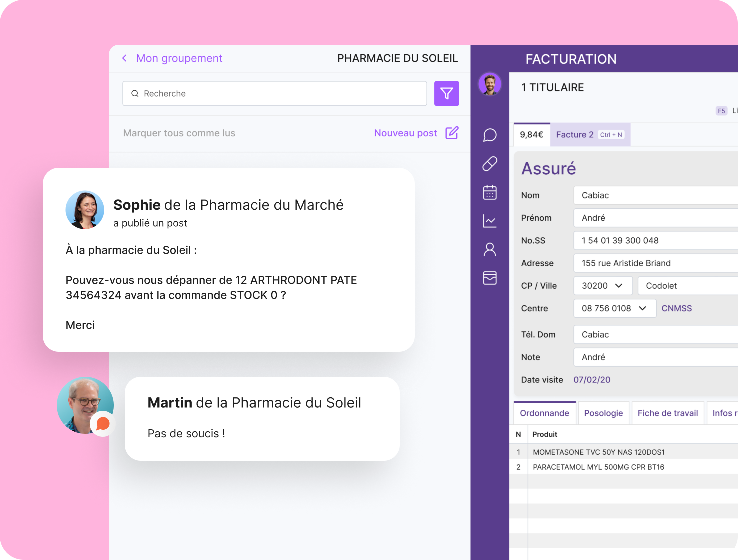Click the Adresse input field
The height and width of the screenshot is (560, 738).
[655, 263]
